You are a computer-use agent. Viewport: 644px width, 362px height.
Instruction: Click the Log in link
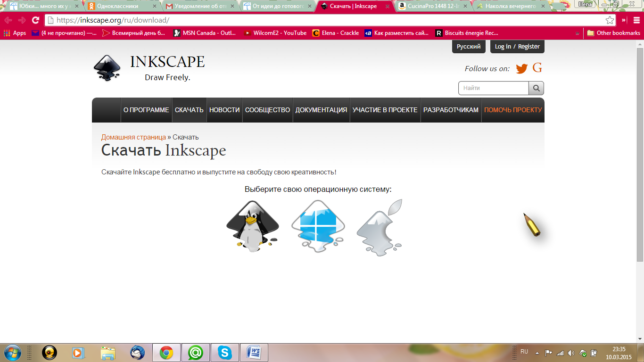[x=503, y=47]
